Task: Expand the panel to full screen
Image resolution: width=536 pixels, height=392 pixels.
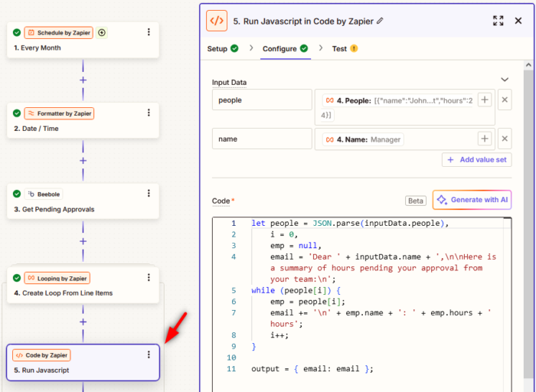Action: point(498,21)
